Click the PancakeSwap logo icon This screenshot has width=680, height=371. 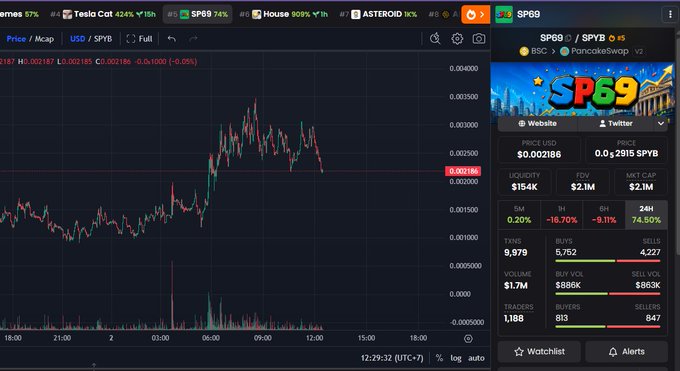pos(564,51)
